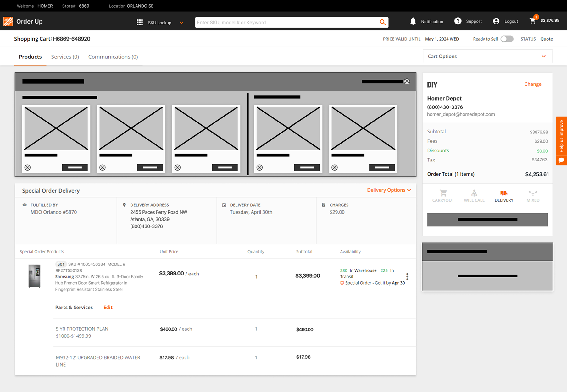
Task: Click the calendar Delivery Date icon
Action: pyautogui.click(x=224, y=205)
